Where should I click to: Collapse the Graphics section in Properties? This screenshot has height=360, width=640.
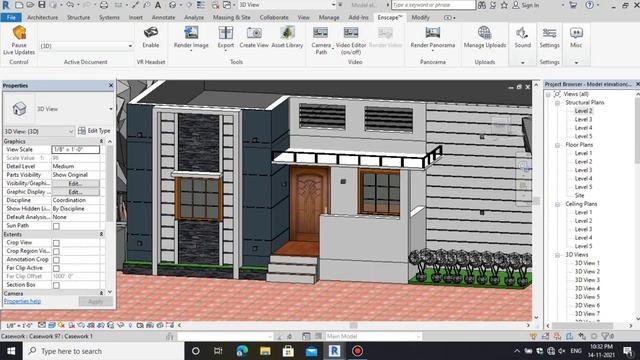(101, 141)
